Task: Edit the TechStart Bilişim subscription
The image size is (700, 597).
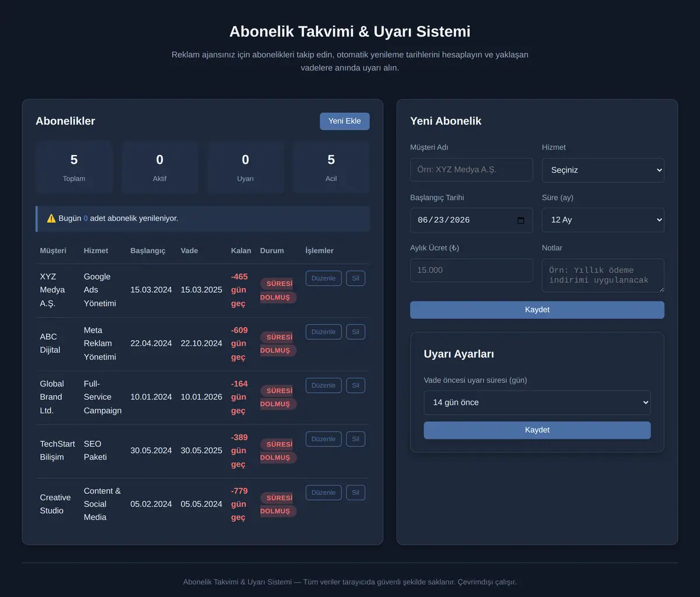Action: [324, 439]
